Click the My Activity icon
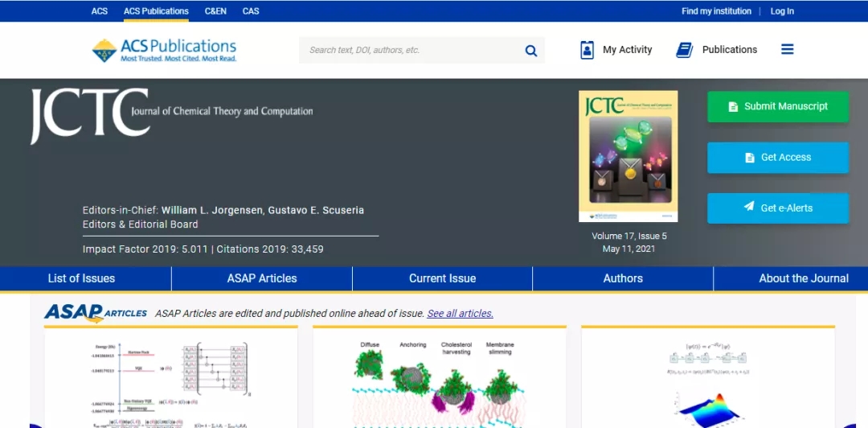The height and width of the screenshot is (428, 868). coord(587,50)
